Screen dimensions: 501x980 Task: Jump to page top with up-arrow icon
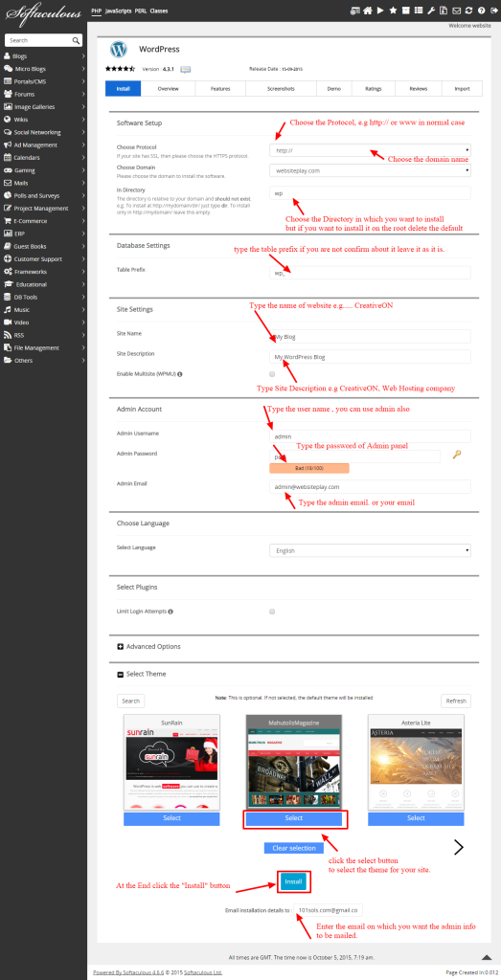486,956
